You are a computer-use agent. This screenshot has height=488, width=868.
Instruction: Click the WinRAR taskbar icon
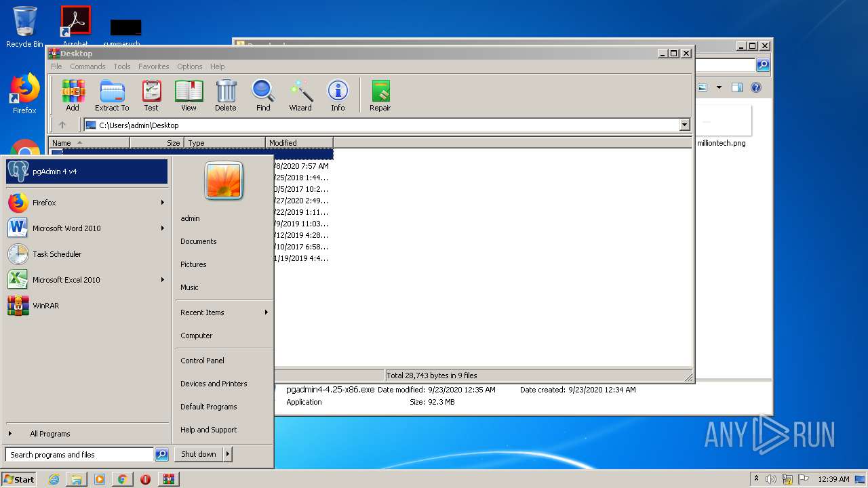click(x=168, y=479)
